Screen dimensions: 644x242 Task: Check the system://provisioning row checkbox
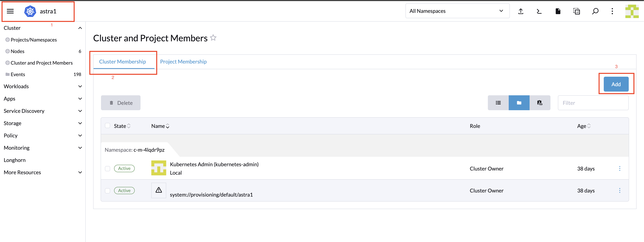[x=108, y=191]
